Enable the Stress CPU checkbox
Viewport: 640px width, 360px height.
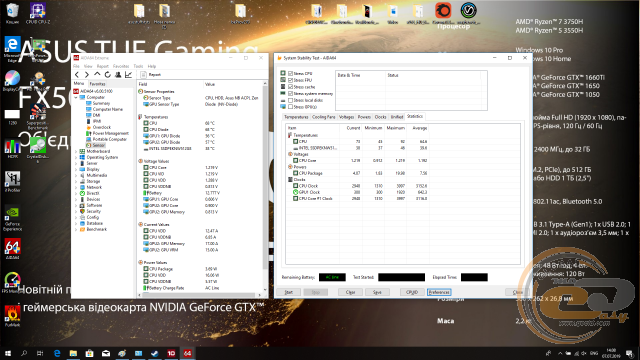tap(291, 73)
